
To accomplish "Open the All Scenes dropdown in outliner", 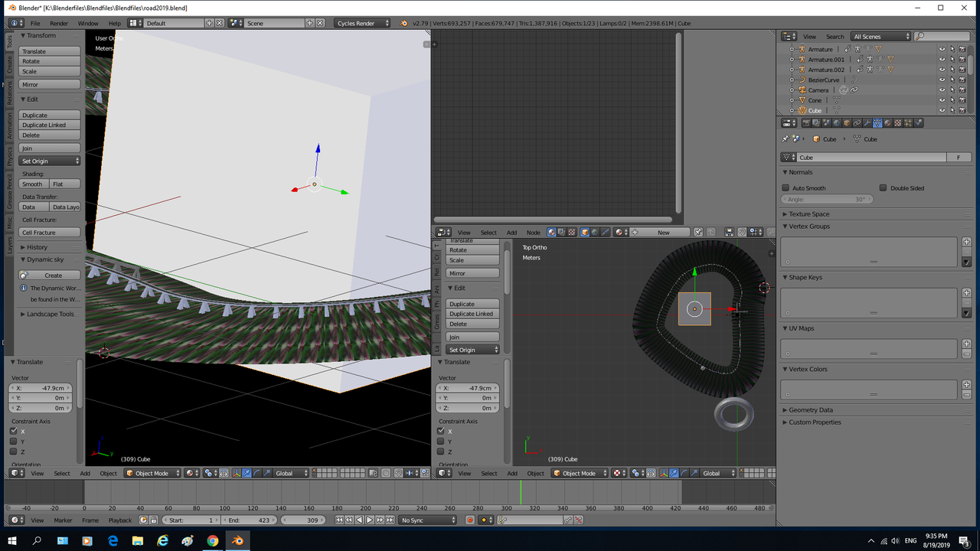I will (x=881, y=36).
